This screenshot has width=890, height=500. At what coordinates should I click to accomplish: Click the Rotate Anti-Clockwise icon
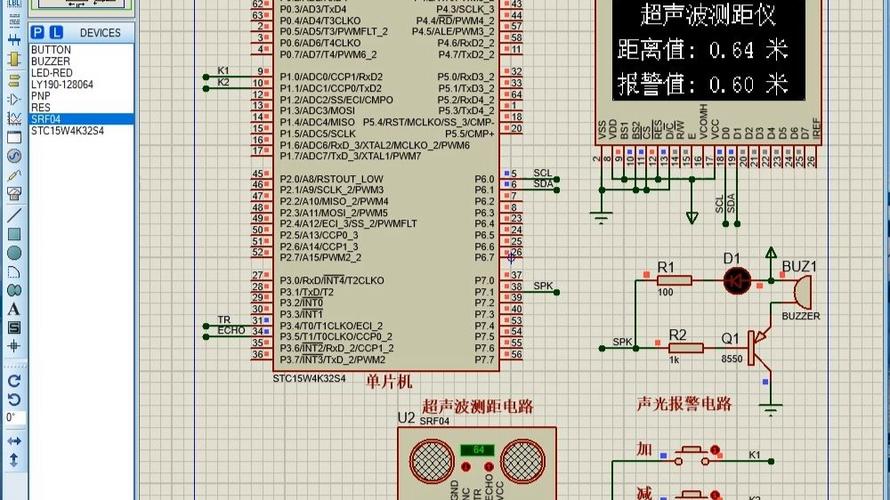tap(14, 399)
